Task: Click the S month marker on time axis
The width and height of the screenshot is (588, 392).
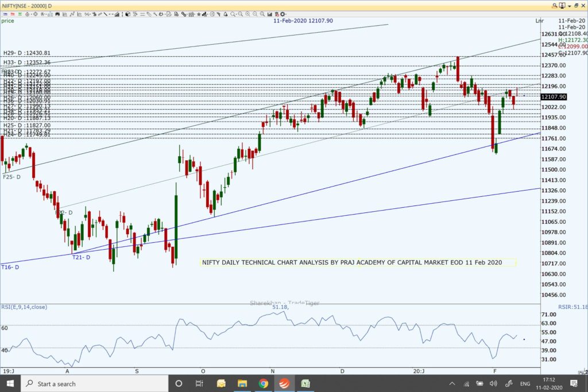Action: (137, 371)
